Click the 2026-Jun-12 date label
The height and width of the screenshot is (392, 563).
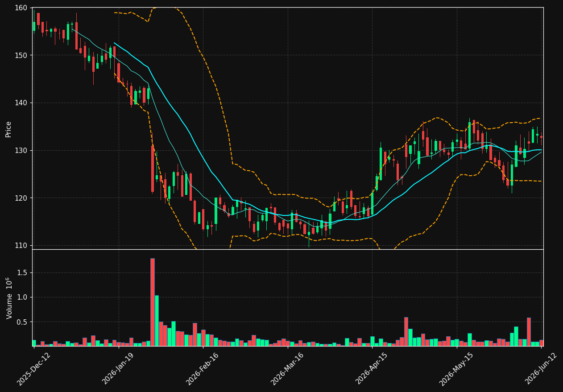coord(542,368)
